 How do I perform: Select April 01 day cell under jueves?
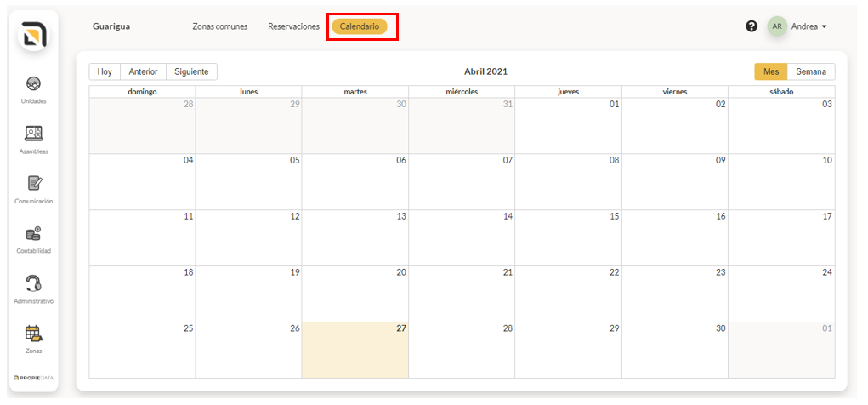tap(569, 126)
